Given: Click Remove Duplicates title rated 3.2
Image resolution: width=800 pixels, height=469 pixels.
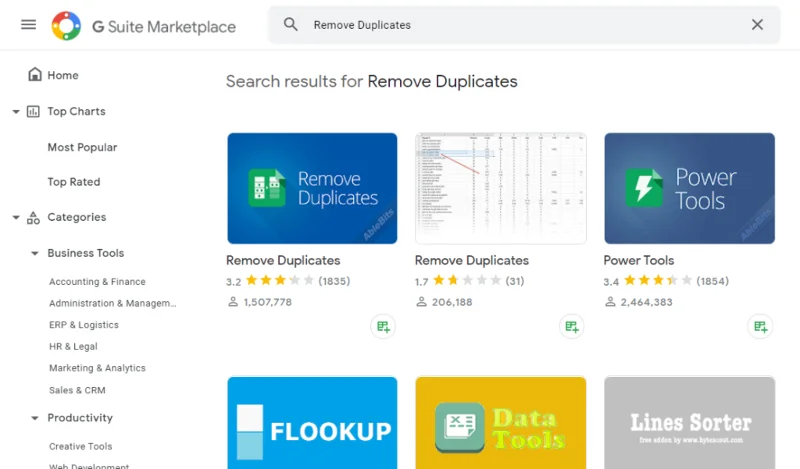Looking at the screenshot, I should click(x=283, y=261).
